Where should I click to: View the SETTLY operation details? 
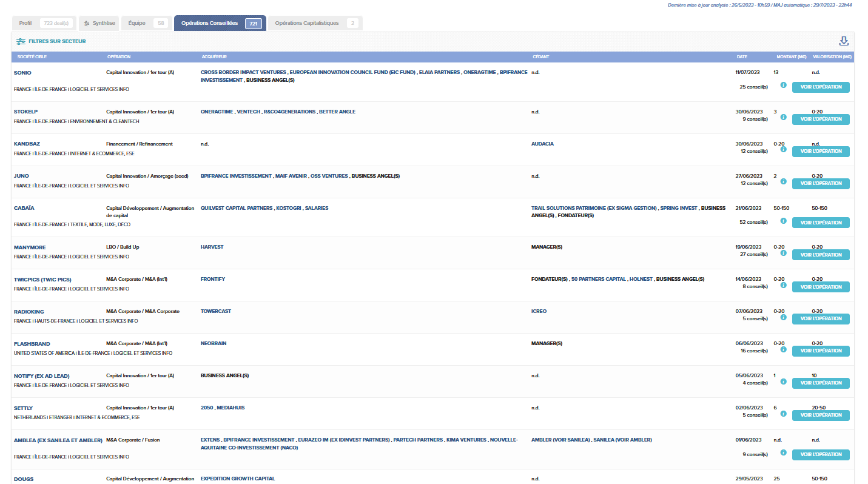[x=821, y=415]
